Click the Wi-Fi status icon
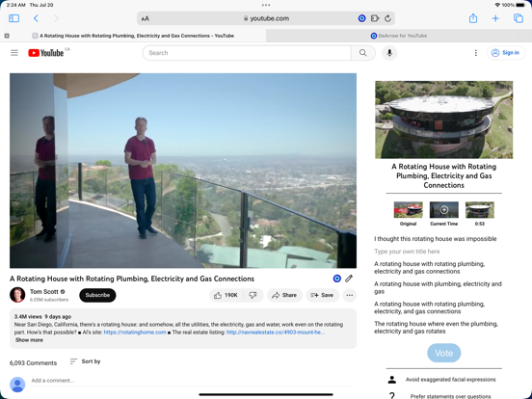This screenshot has height=399, width=532. click(x=497, y=5)
